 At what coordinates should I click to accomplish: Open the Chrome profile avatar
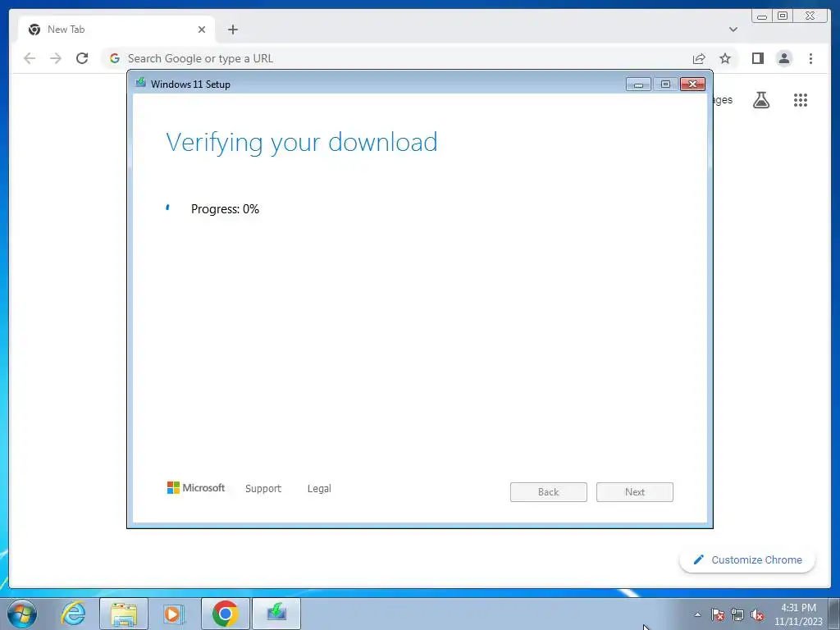[783, 58]
